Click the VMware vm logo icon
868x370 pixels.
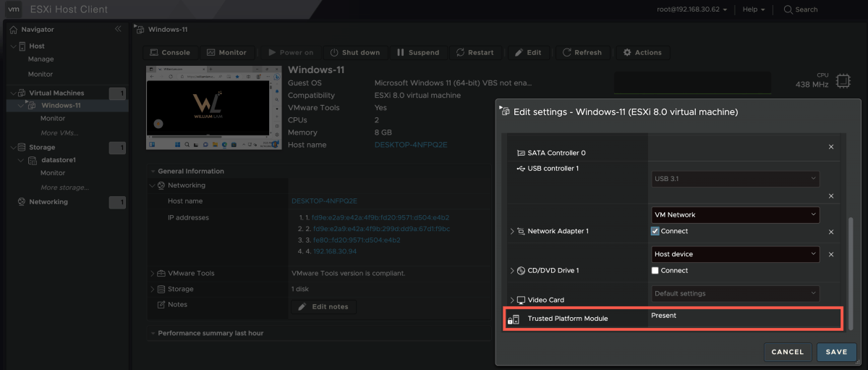tap(14, 9)
